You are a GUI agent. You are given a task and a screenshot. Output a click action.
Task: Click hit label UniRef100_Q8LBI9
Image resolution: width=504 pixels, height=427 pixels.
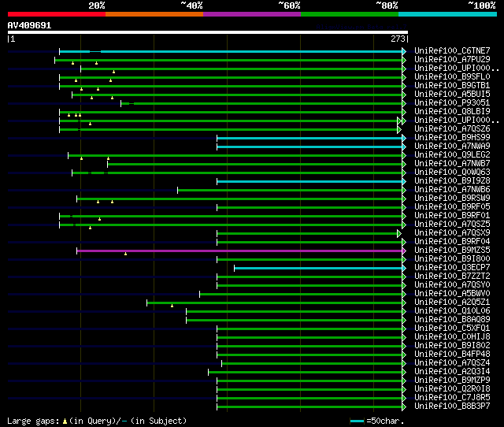pyautogui.click(x=452, y=111)
